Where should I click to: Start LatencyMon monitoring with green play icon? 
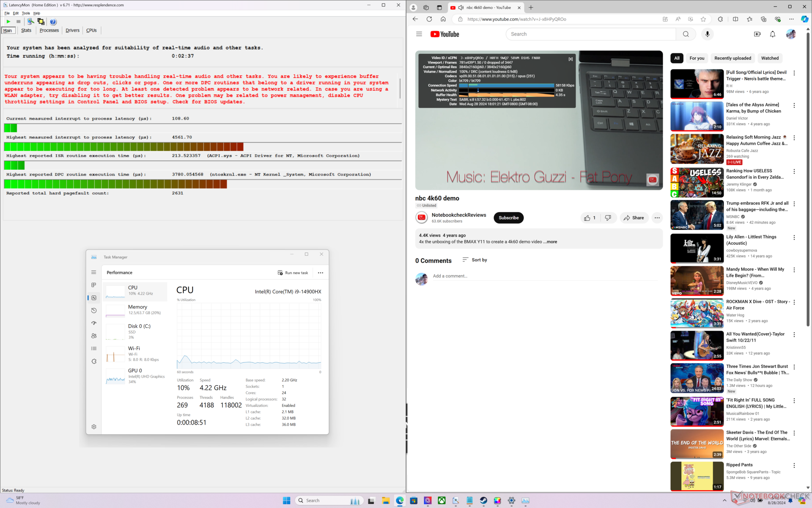8,22
